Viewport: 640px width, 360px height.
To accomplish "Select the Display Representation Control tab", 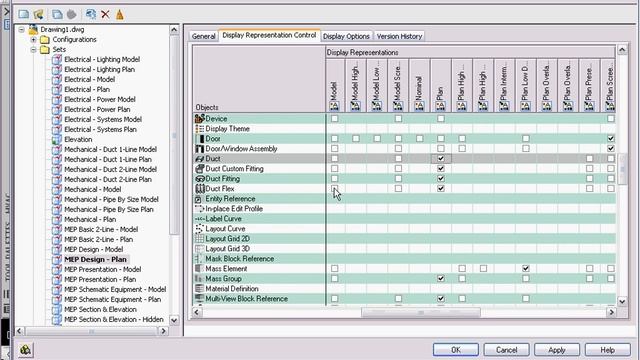I will [x=269, y=36].
